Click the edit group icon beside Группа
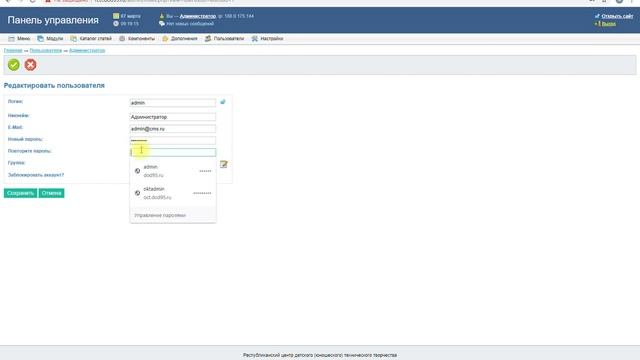The width and height of the screenshot is (640, 360). [224, 164]
